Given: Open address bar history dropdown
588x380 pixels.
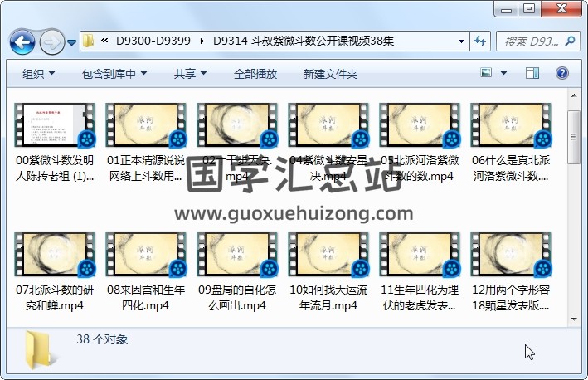Looking at the screenshot, I should tap(462, 41).
